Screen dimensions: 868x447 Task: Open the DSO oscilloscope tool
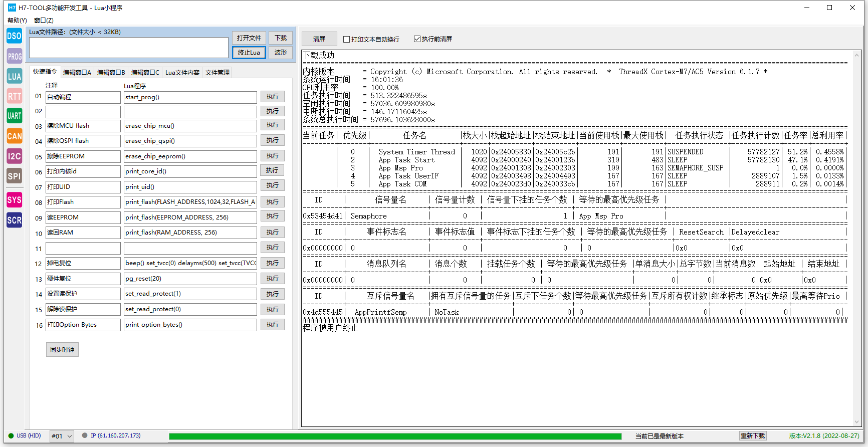(x=15, y=36)
